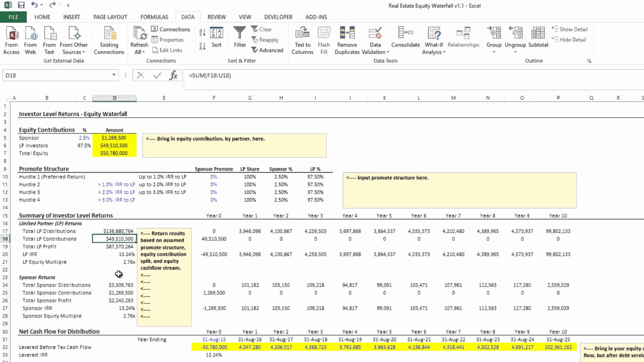Select the Remove Duplicates tool
Screen dimensions: 644x362
pos(347,39)
